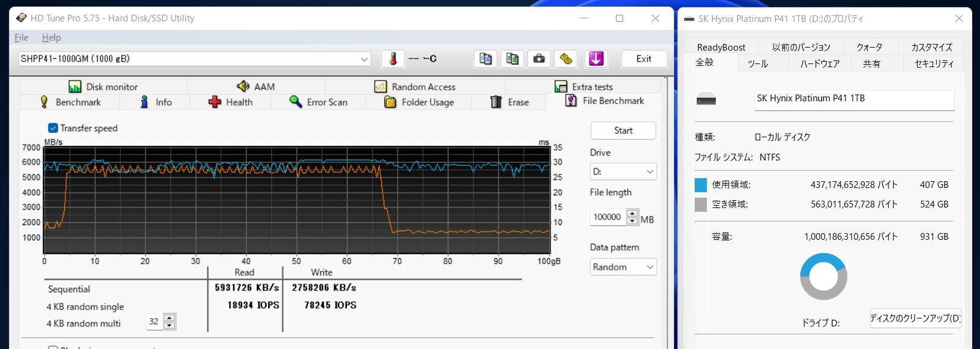Open the Disk monitor tab
This screenshot has width=980, height=349.
tap(103, 87)
